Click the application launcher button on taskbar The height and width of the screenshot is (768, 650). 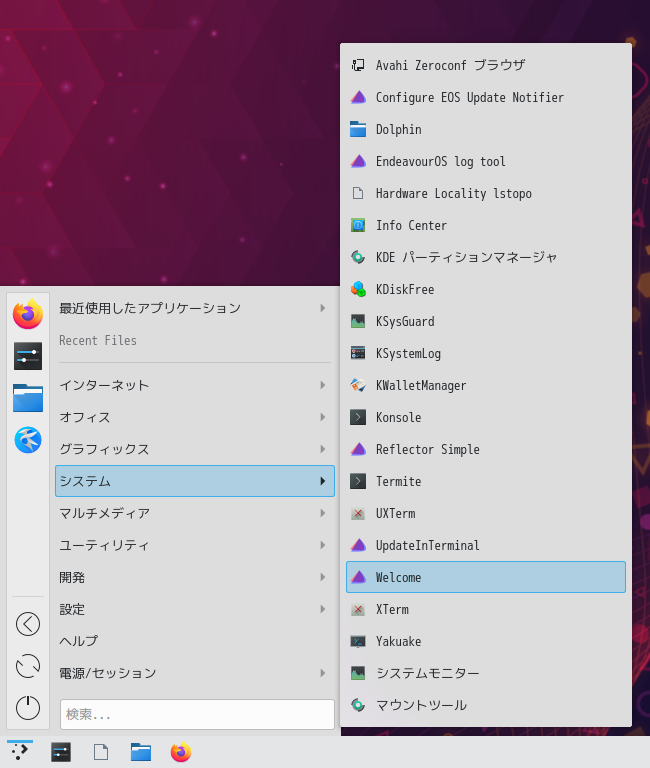(x=20, y=752)
